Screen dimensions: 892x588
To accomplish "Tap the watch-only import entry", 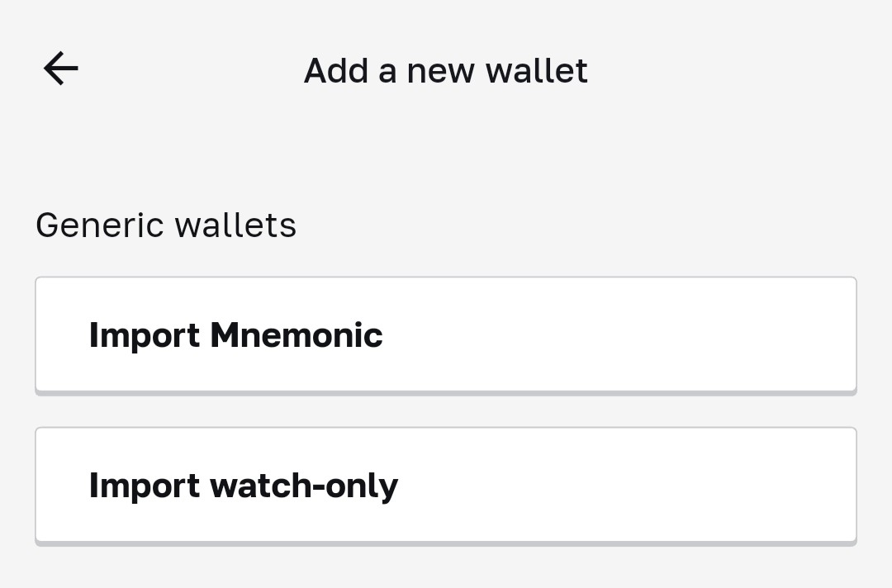I will click(445, 485).
